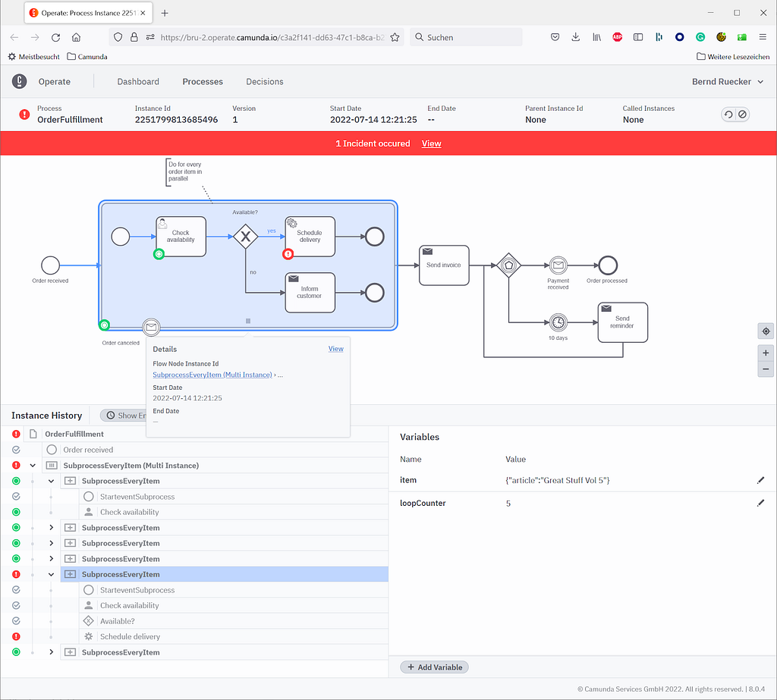Collapse SubprocessEveryItem (Multi Instance) row
Viewport: 777px width, 700px height.
pyautogui.click(x=33, y=466)
